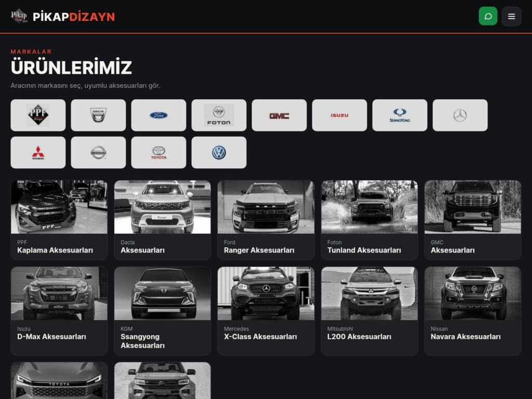Open the Isuzu D-Max truck photo
The height and width of the screenshot is (399, 532).
[59, 294]
